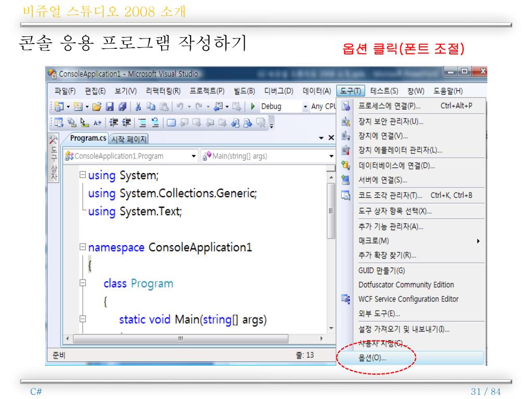The image size is (532, 399).
Task: Click the Attach to Process menu icon
Action: (345, 106)
